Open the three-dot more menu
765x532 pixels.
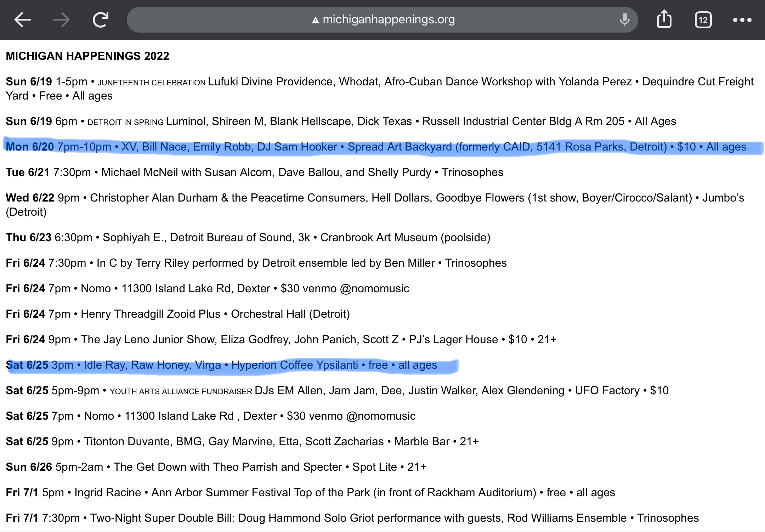(x=742, y=20)
